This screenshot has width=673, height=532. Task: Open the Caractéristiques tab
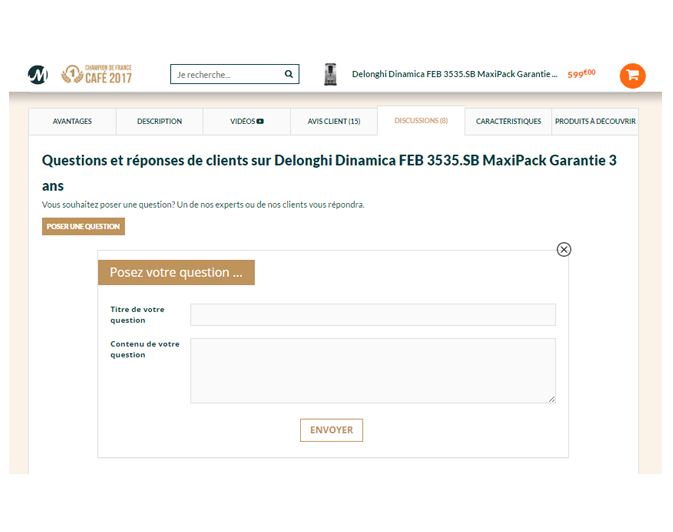click(x=508, y=122)
